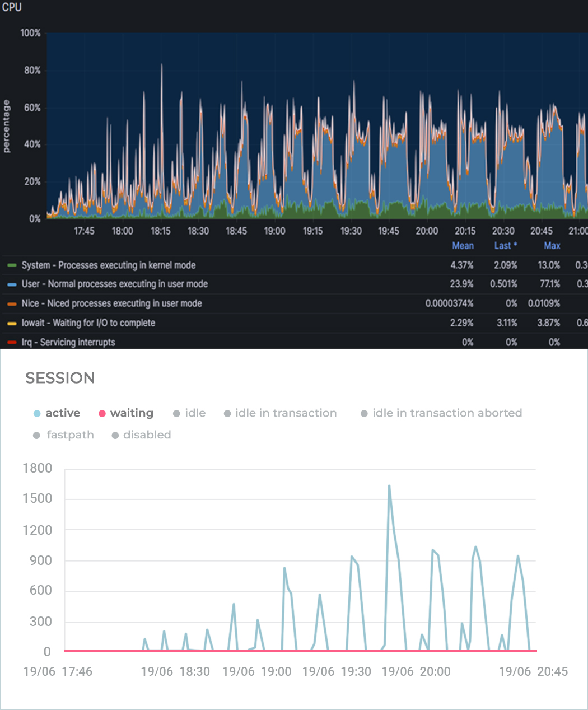The height and width of the screenshot is (710, 588).
Task: Show the idle in transaction aborted series
Action: click(447, 413)
